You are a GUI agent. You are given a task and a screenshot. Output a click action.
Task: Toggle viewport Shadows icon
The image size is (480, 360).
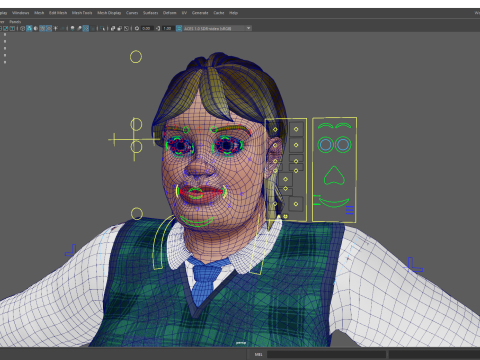tap(62, 29)
